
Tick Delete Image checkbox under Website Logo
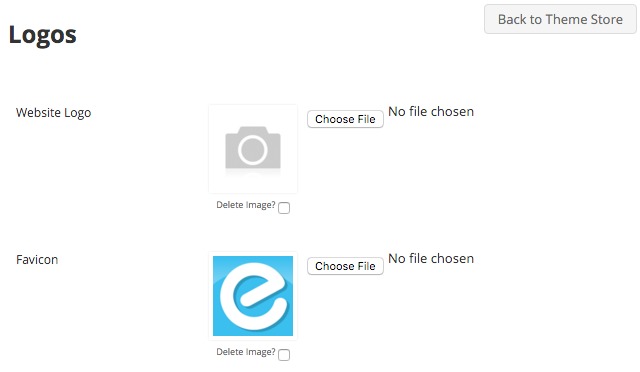pyautogui.click(x=284, y=208)
